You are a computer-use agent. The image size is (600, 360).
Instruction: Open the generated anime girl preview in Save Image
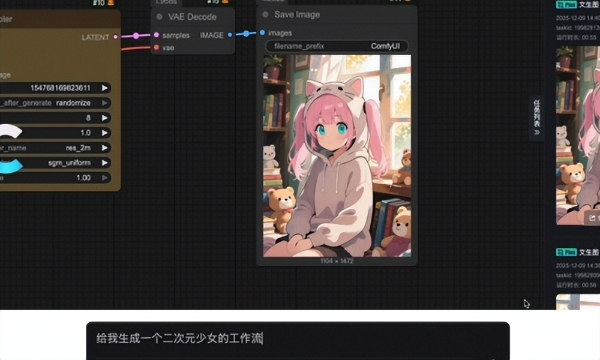click(337, 156)
